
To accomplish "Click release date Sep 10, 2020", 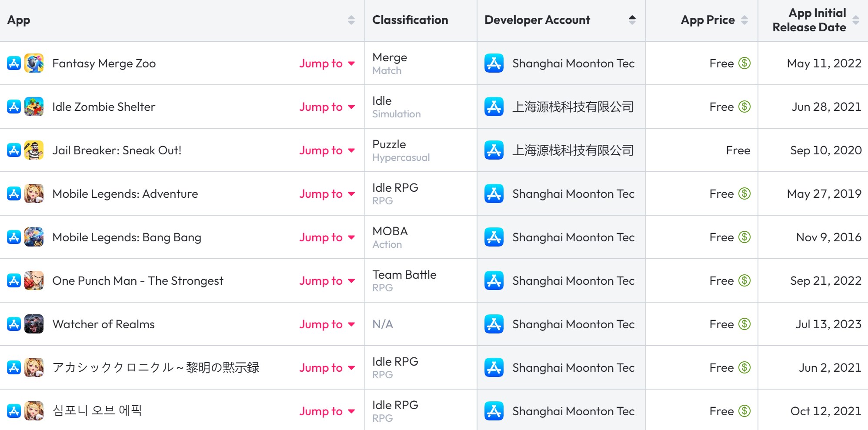I will [826, 150].
